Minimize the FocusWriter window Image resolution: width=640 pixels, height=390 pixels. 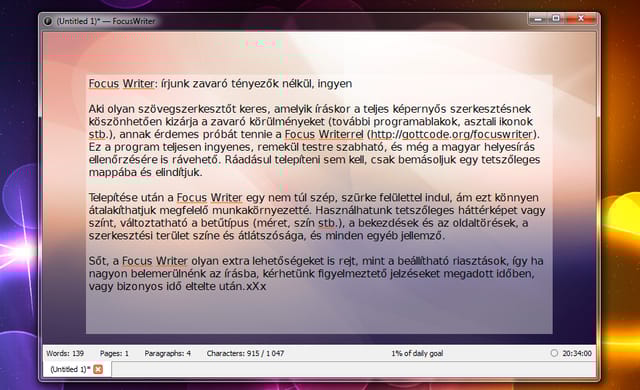[538, 19]
